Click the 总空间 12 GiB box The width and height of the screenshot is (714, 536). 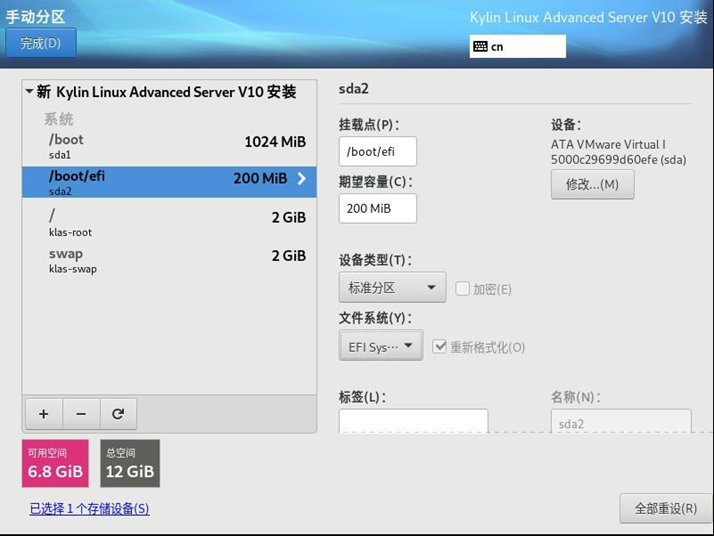click(130, 463)
